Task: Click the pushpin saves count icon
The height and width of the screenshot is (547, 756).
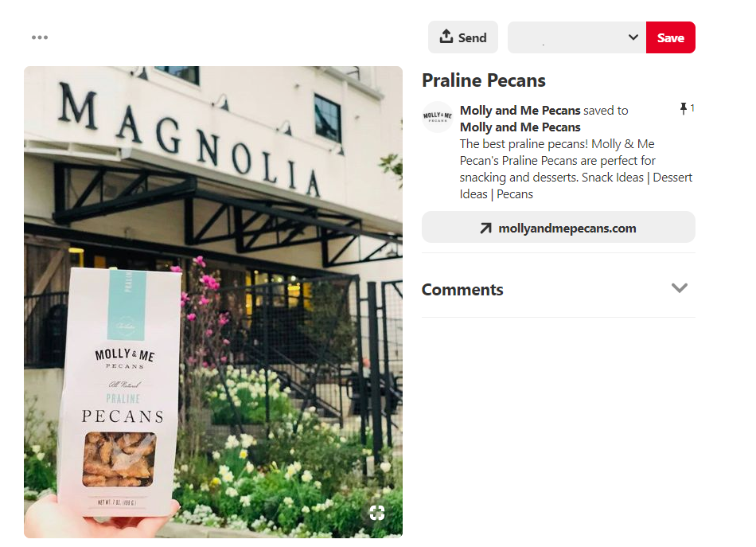Action: 684,108
